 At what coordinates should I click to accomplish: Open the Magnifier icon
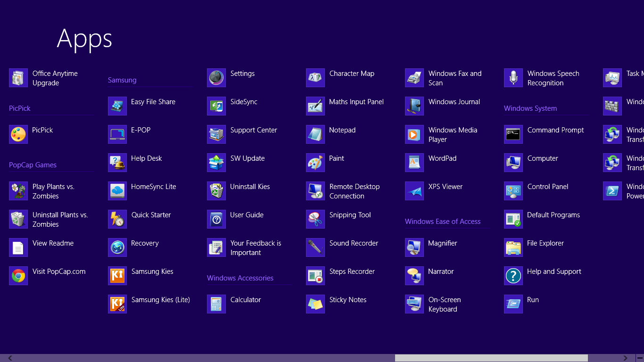pos(414,247)
